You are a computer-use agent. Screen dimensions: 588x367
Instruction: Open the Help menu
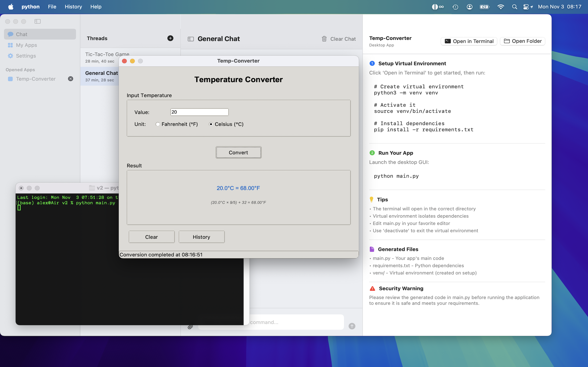[x=96, y=7]
